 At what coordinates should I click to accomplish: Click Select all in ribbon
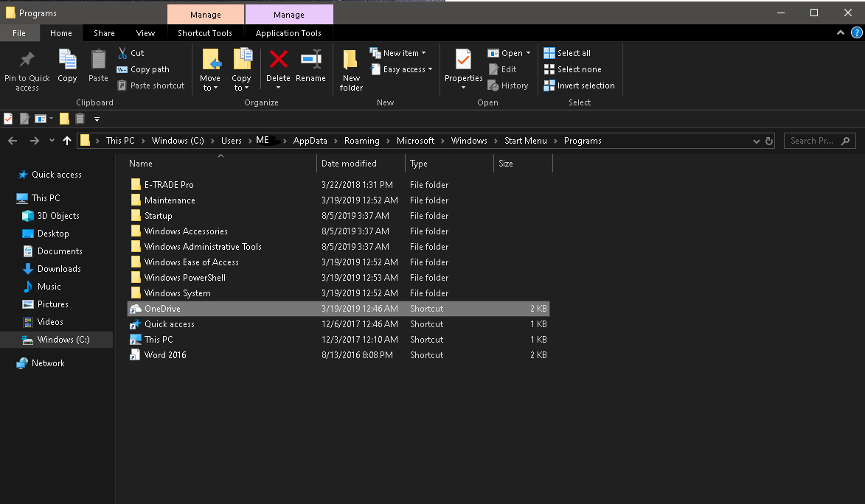567,53
